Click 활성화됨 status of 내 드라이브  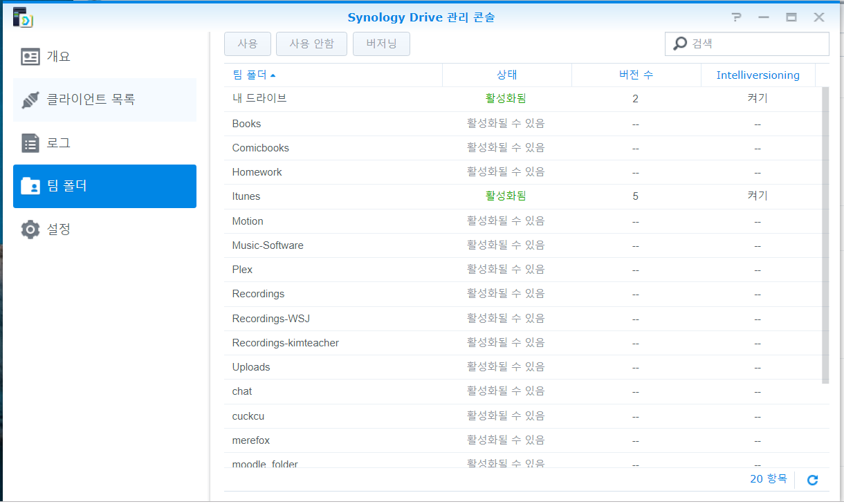506,99
